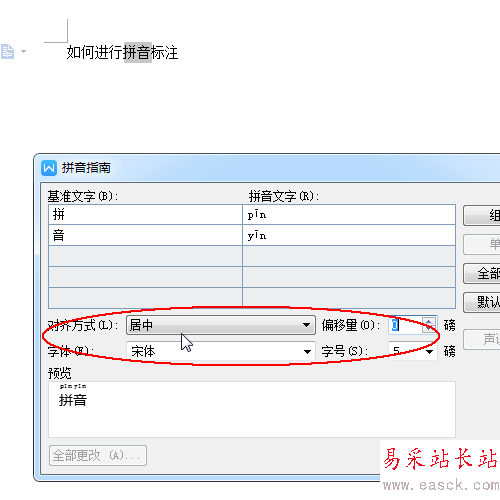Screen dimensions: 500x500
Task: Increase the 偏移量 offset with the up arrow
Action: [429, 321]
